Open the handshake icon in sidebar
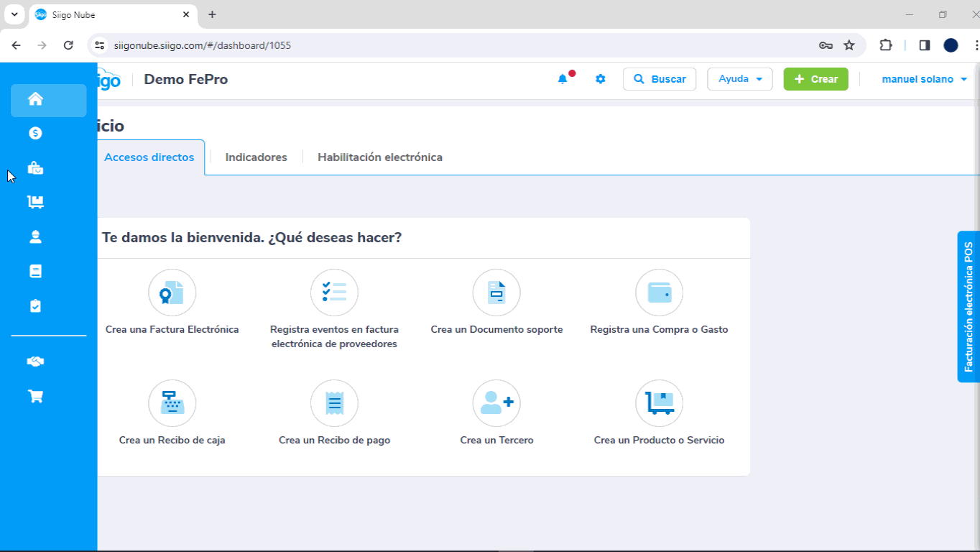The height and width of the screenshot is (552, 980). point(35,362)
